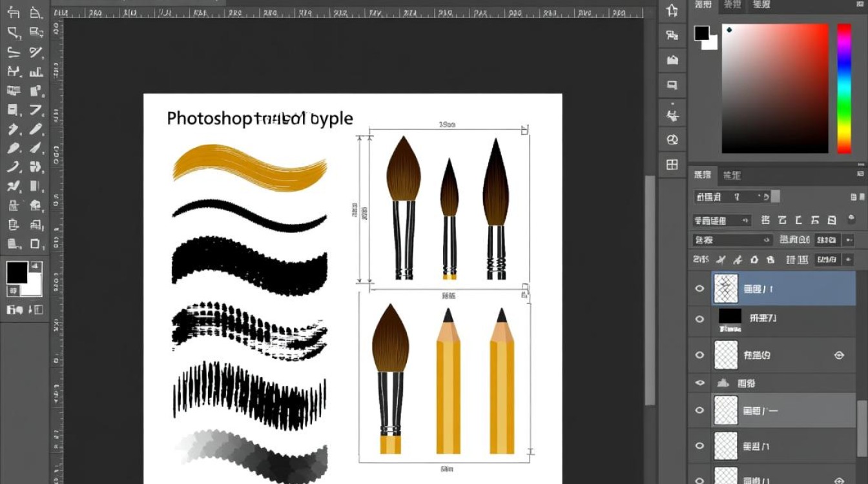Open the layer kind dropdown left of the filter icons

click(722, 220)
